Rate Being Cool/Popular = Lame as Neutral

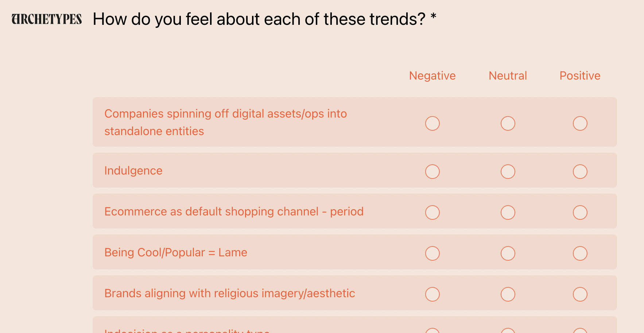508,253
